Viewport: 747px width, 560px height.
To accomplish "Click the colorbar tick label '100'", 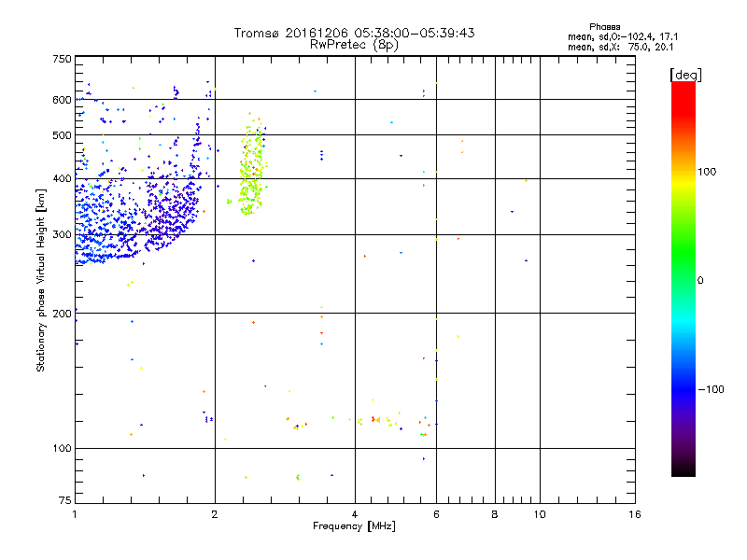I will [707, 172].
